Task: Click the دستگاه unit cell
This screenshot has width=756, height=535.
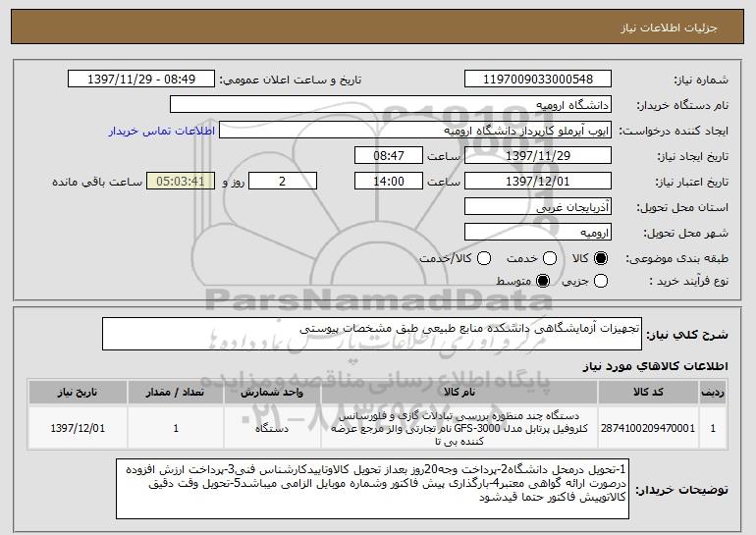Action: [272, 428]
